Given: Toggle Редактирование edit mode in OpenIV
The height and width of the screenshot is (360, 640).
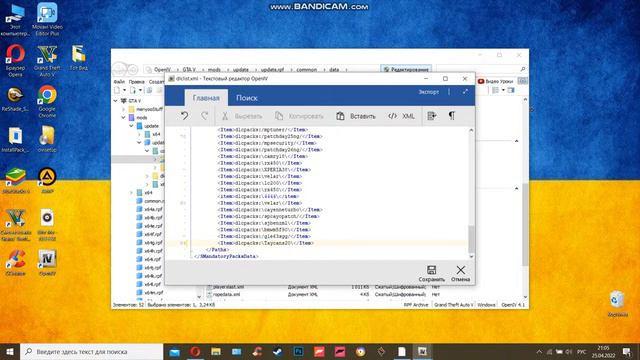Looking at the screenshot, I should (x=406, y=69).
